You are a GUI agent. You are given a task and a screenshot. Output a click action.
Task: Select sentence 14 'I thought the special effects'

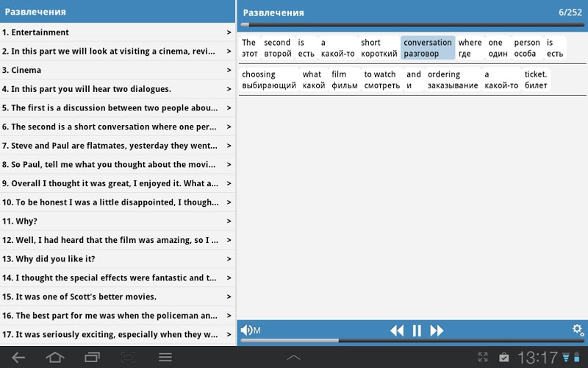point(118,278)
